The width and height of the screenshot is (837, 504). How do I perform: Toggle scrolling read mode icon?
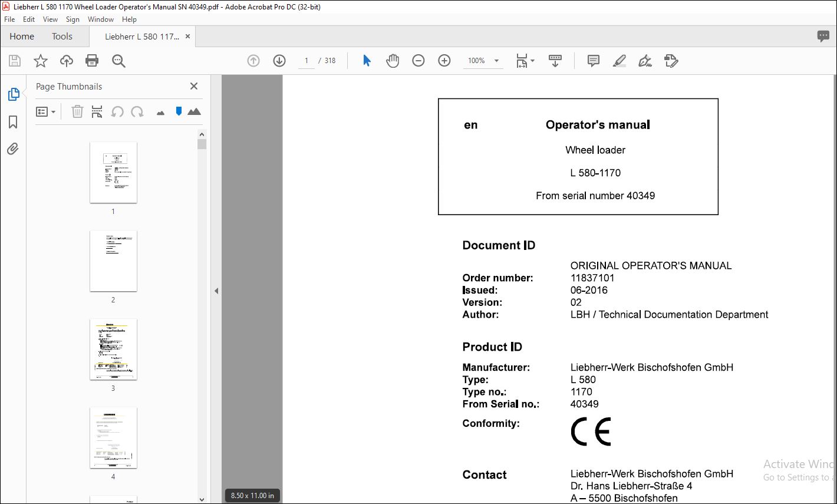(x=555, y=61)
